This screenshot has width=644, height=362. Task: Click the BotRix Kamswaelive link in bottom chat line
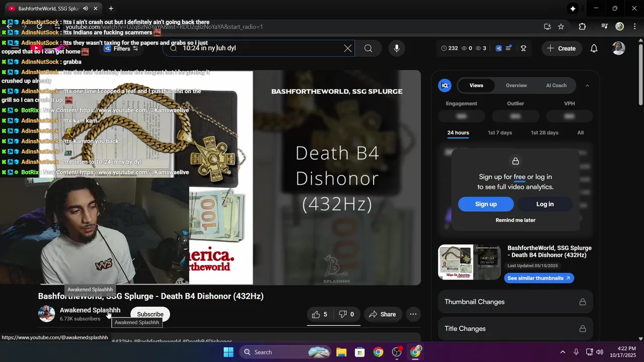[x=134, y=172]
